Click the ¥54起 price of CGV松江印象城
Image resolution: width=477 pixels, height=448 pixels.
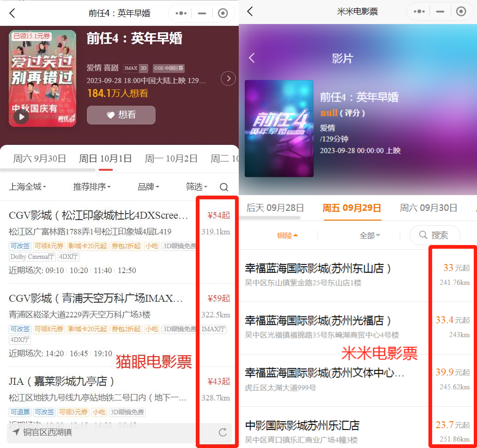(219, 215)
